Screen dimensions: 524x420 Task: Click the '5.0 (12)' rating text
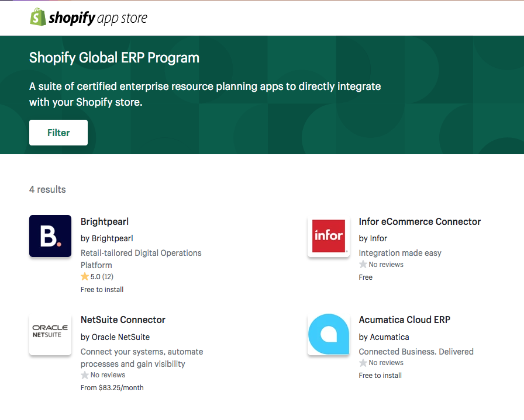pyautogui.click(x=102, y=277)
